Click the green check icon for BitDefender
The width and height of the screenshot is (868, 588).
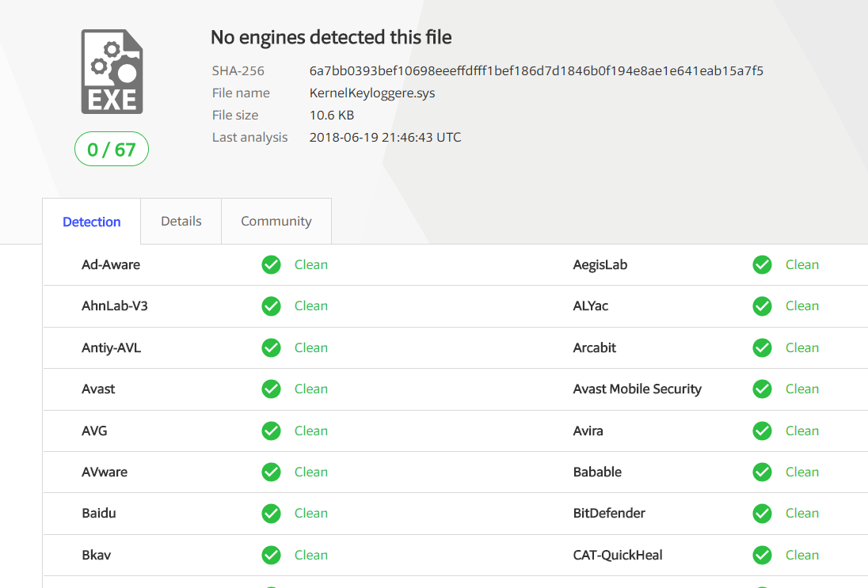[x=762, y=514]
